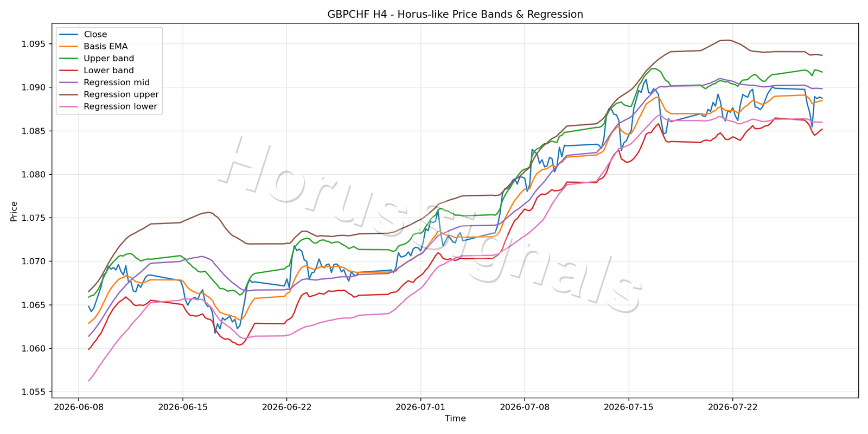Click the 1.095 y-axis tick label
This screenshot has height=434, width=868.
pyautogui.click(x=35, y=44)
